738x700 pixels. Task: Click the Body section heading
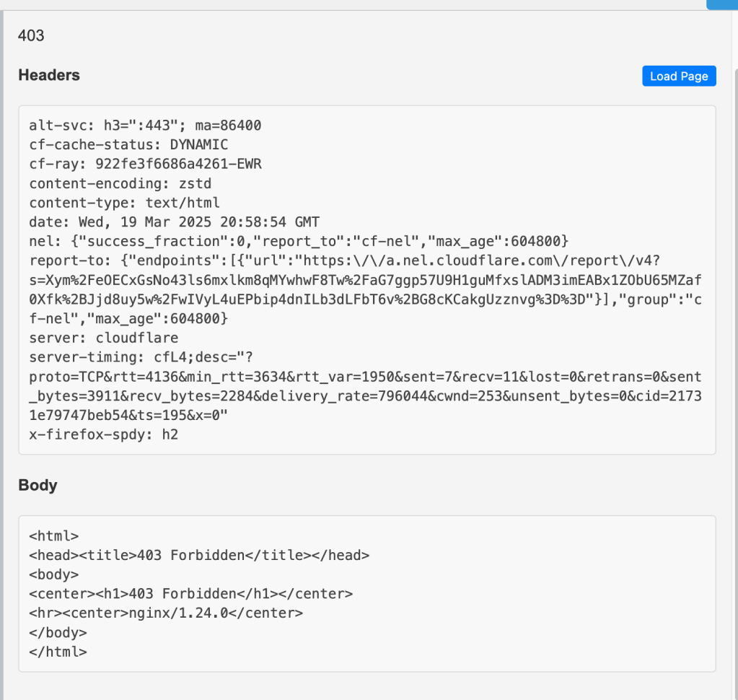click(38, 485)
